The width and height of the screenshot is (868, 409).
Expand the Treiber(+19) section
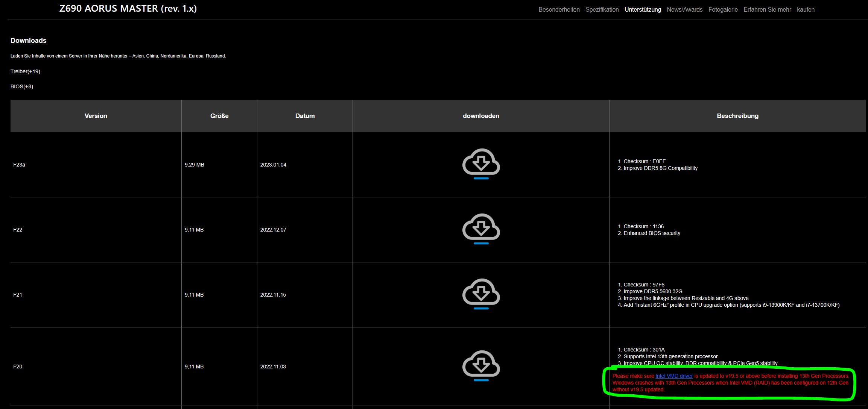click(x=25, y=71)
